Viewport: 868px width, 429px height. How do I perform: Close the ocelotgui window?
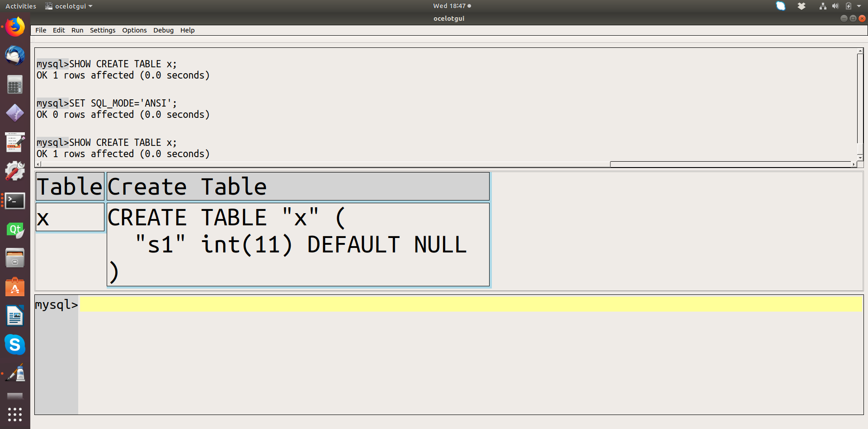[862, 18]
